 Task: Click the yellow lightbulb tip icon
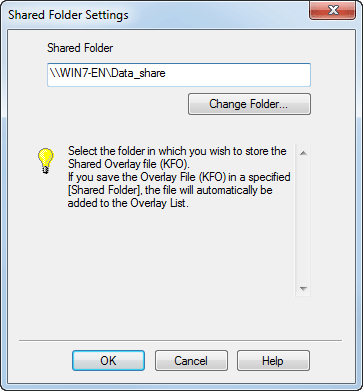pyautogui.click(x=46, y=161)
